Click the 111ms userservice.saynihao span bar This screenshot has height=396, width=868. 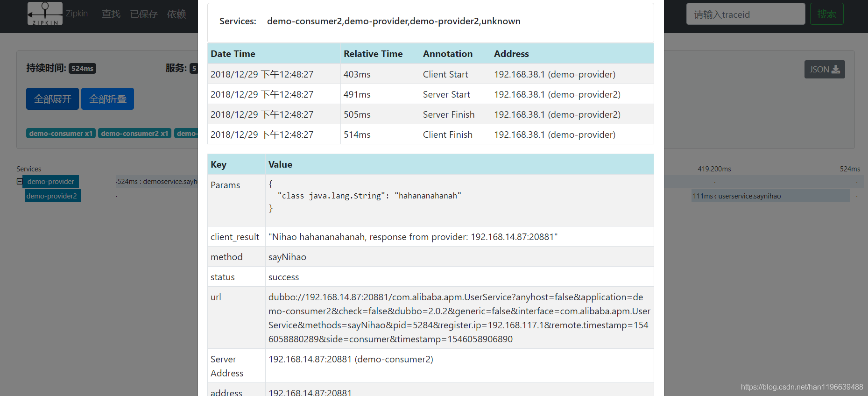click(770, 196)
